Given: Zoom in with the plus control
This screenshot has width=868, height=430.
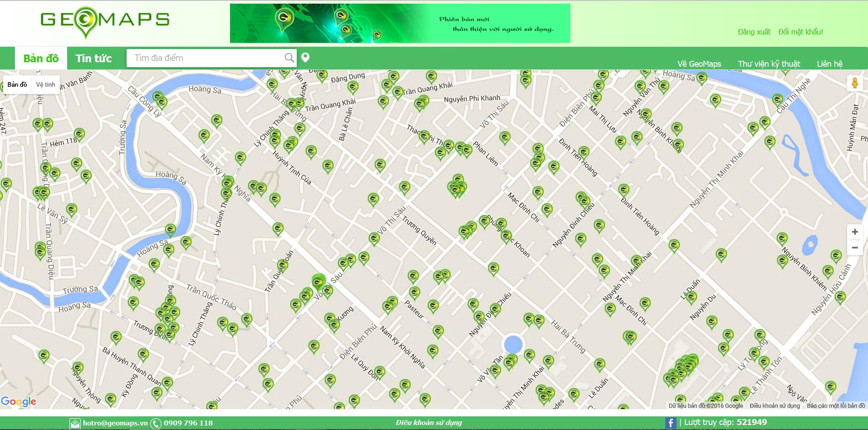Looking at the screenshot, I should coord(854,232).
